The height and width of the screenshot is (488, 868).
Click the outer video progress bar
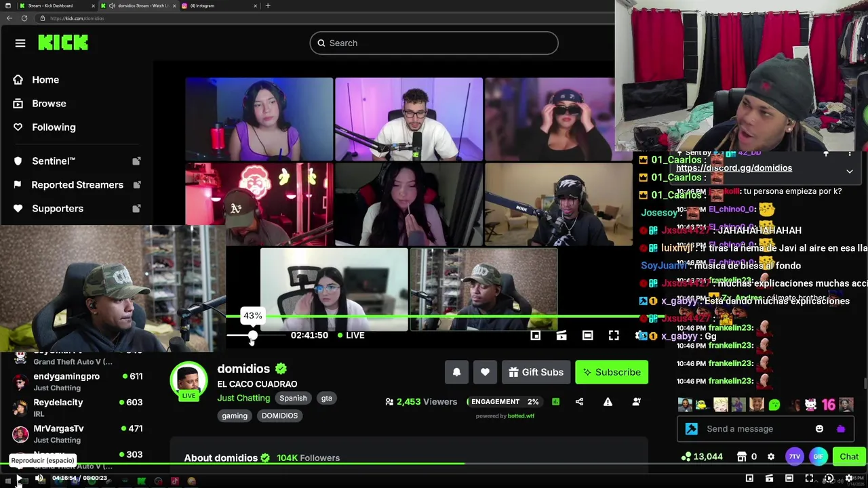434,464
